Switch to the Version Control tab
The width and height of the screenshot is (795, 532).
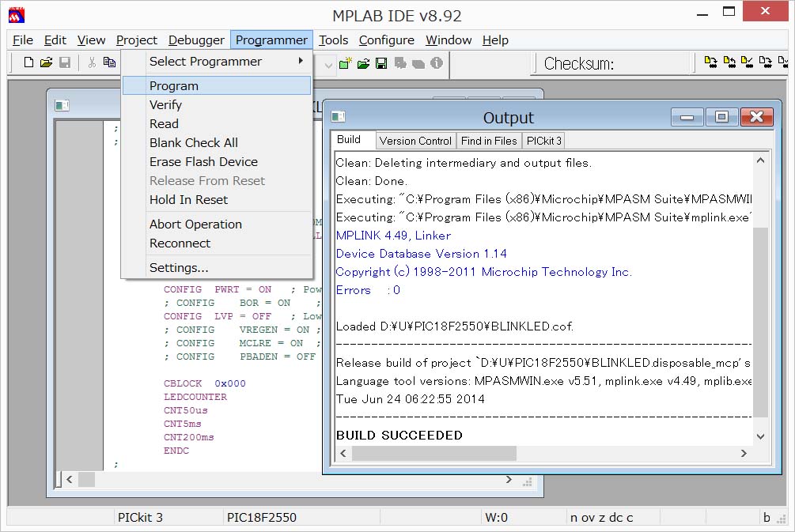[415, 141]
